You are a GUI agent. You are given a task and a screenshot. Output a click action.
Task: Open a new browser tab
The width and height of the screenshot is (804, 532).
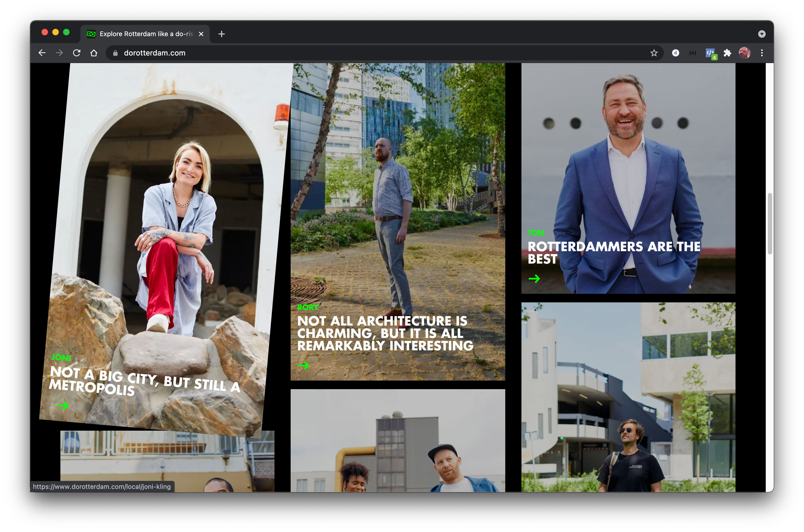click(221, 34)
